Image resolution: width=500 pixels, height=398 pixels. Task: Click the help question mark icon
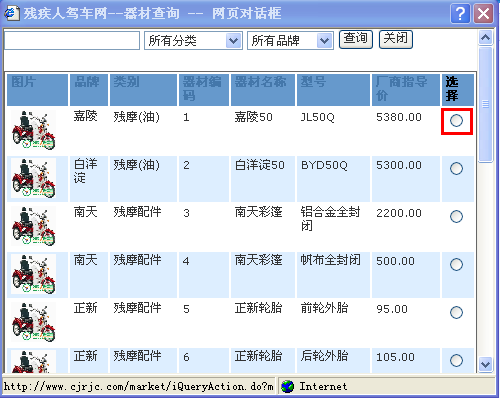460,14
